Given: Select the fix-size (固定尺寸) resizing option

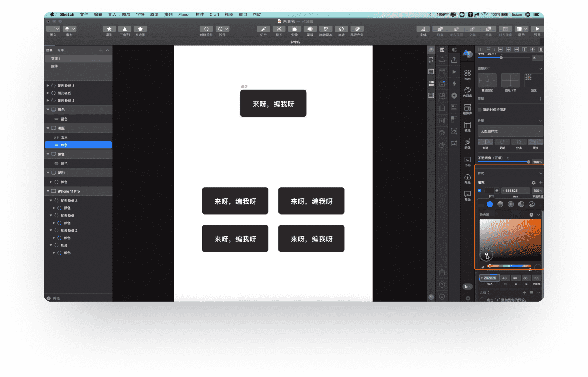Looking at the screenshot, I should pos(510,80).
